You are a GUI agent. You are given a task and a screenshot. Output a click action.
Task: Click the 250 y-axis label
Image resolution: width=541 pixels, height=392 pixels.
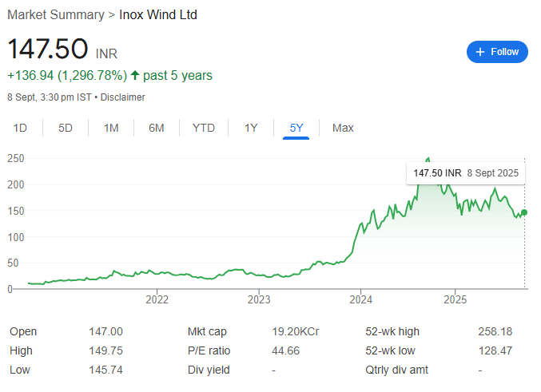(16, 159)
